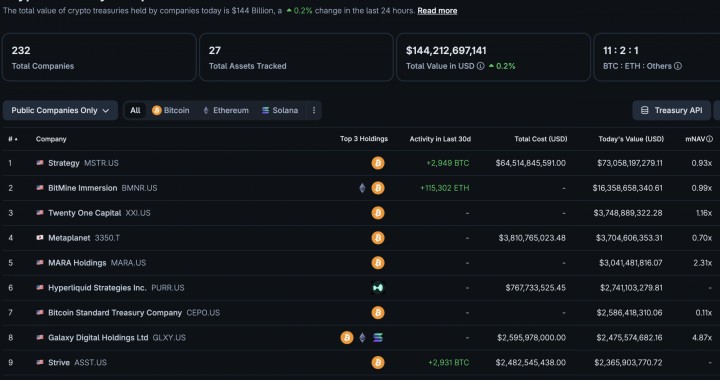Click Bitcoin icon in Strategy row
The width and height of the screenshot is (720, 380).
click(x=377, y=163)
